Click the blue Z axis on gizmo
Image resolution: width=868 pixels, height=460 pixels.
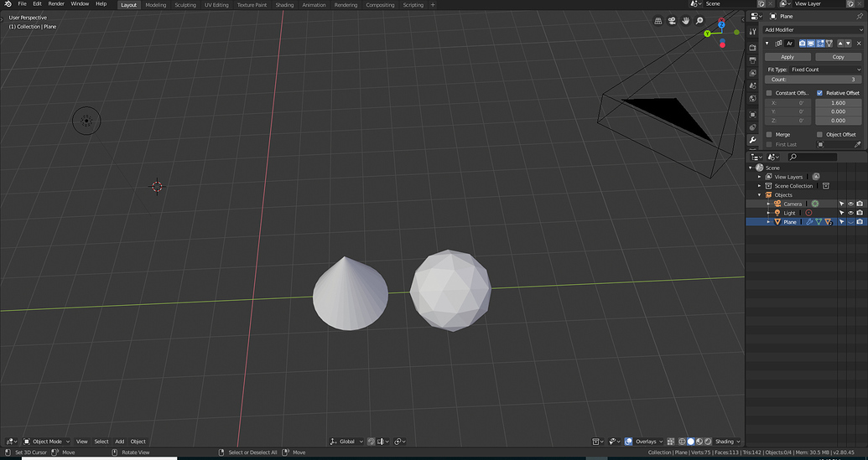coord(721,25)
